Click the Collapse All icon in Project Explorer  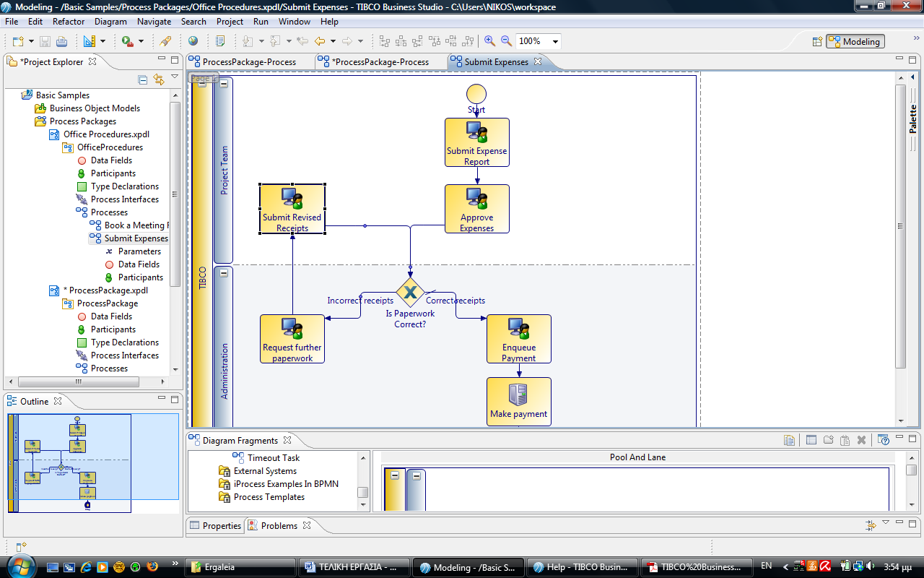click(x=142, y=79)
